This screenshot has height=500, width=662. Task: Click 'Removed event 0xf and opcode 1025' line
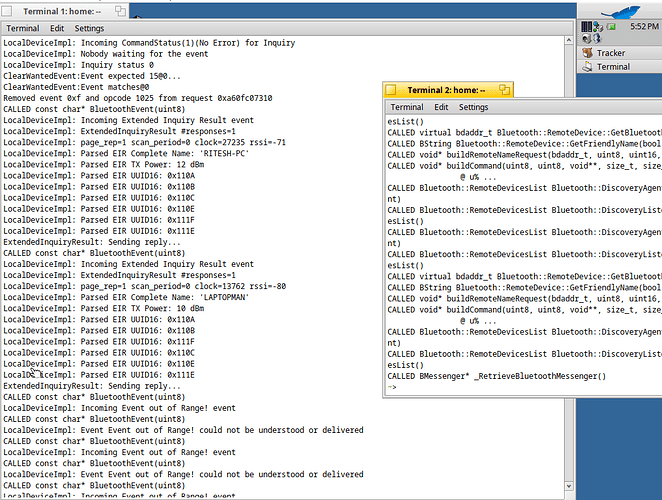tap(138, 98)
